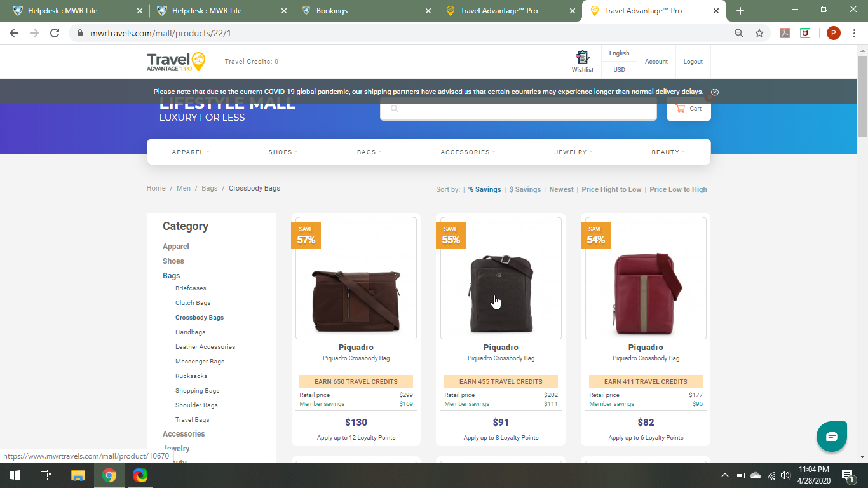Open the Wishlist icon in header
This screenshot has width=868, height=488.
click(582, 62)
